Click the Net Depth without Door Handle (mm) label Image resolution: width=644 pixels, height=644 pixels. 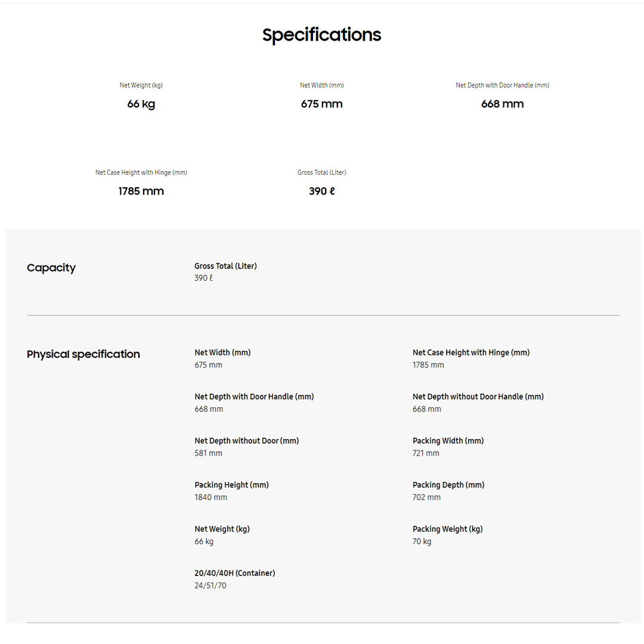pyautogui.click(x=478, y=397)
